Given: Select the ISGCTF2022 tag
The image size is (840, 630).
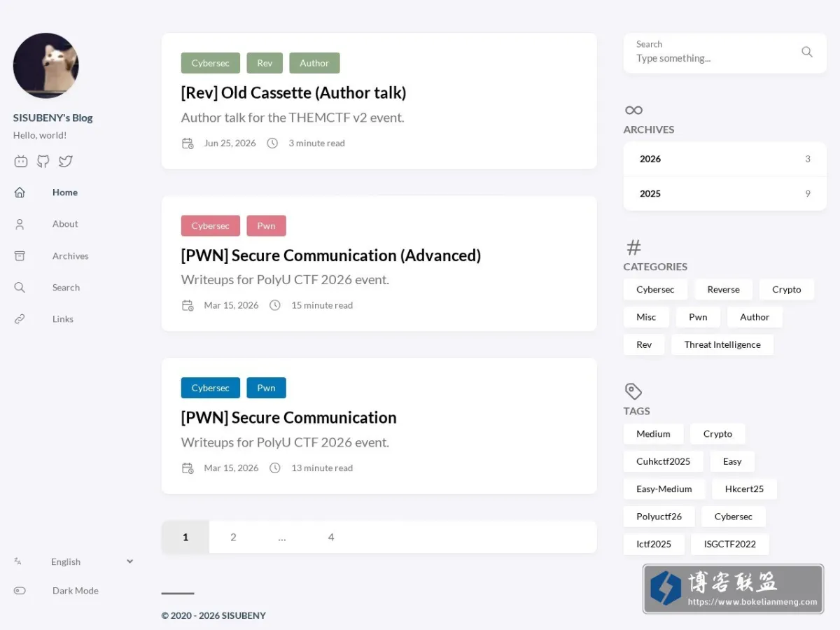Looking at the screenshot, I should (730, 545).
